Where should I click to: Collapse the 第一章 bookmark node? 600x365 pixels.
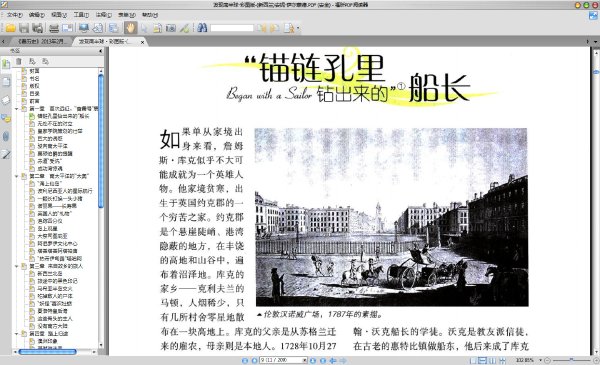pos(16,109)
